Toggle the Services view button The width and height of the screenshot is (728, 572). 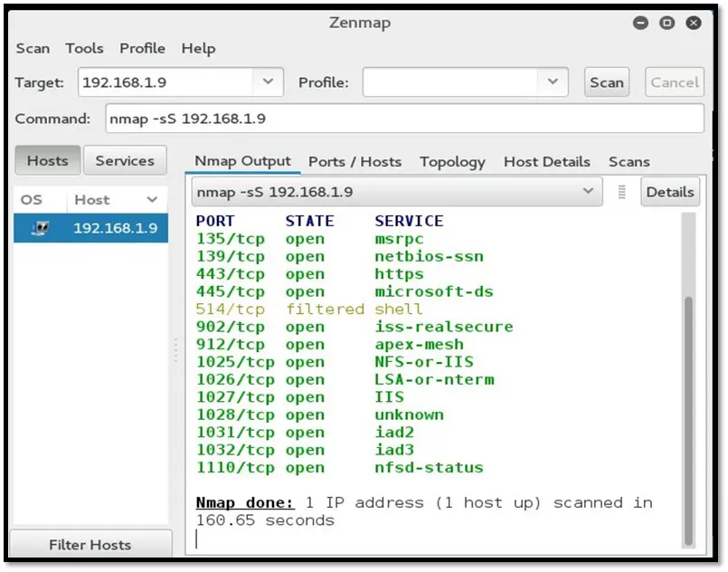coord(125,161)
